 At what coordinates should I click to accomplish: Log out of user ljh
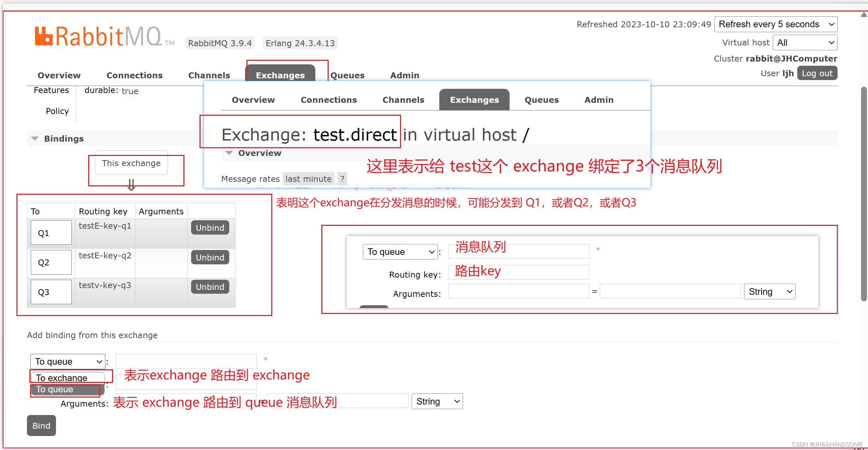click(817, 73)
